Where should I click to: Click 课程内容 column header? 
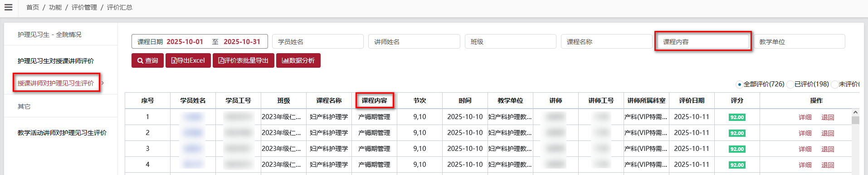pos(374,100)
